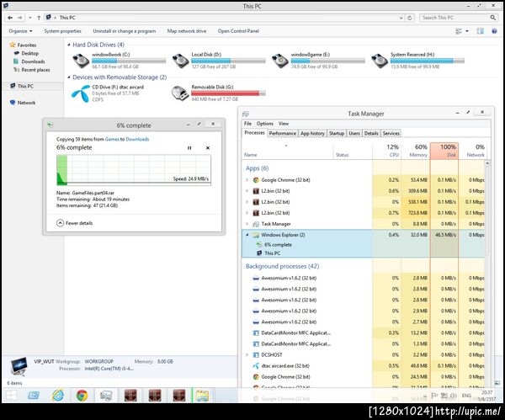The height and width of the screenshot is (420, 505).
Task: Toggle the preview pane icon
Action: click(480, 31)
